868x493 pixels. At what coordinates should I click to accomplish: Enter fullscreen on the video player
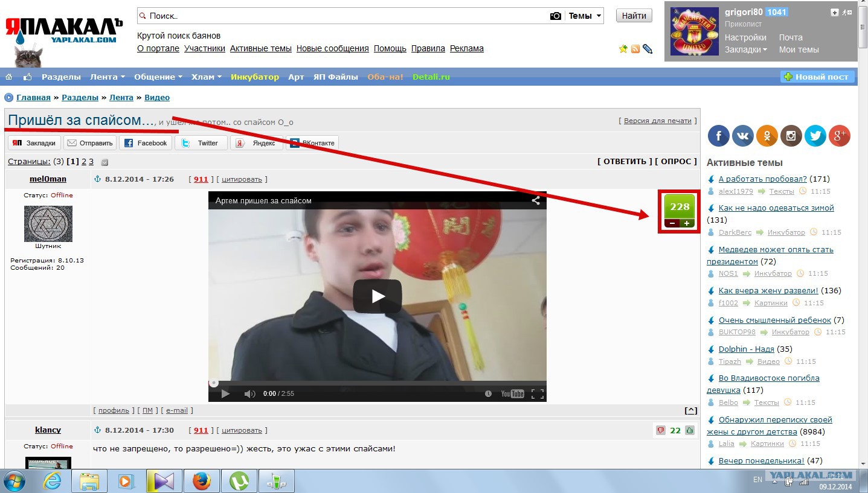point(537,394)
